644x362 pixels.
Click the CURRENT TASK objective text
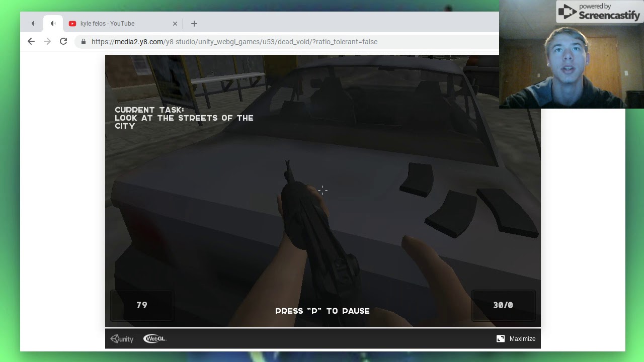tap(184, 118)
